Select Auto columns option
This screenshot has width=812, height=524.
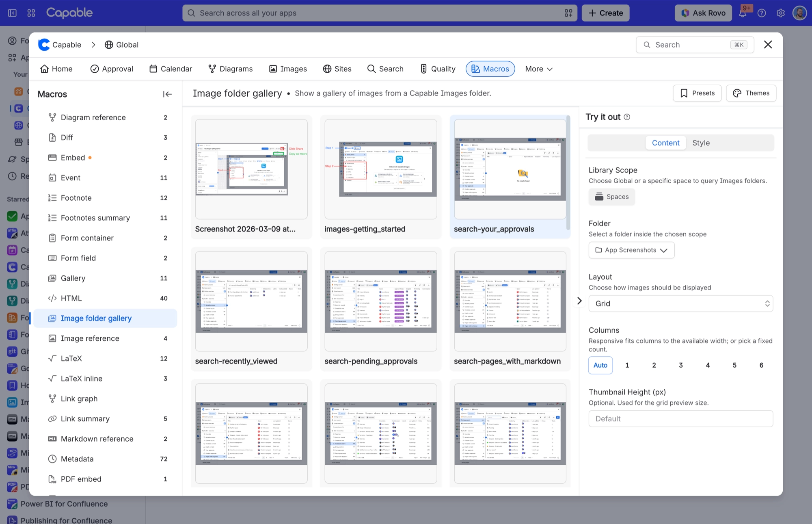pos(600,365)
